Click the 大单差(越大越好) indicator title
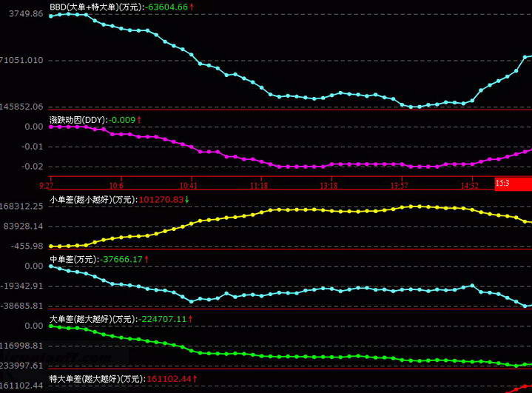This screenshot has height=393, width=532. pyautogui.click(x=92, y=319)
